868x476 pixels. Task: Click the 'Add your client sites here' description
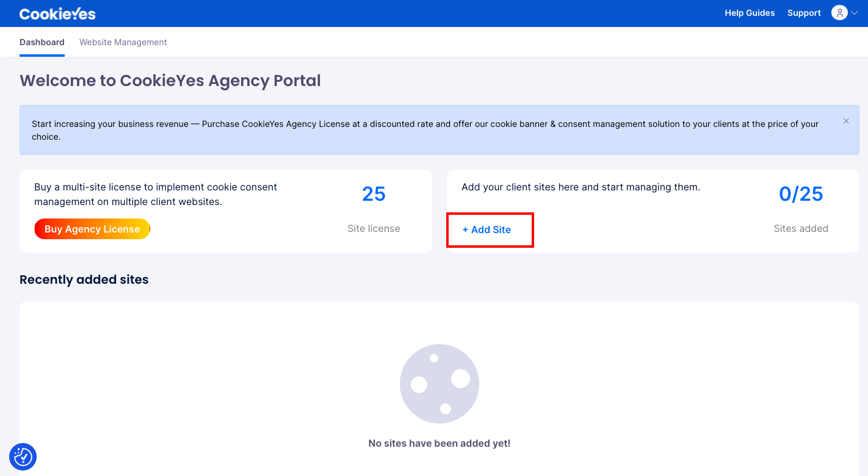point(580,187)
